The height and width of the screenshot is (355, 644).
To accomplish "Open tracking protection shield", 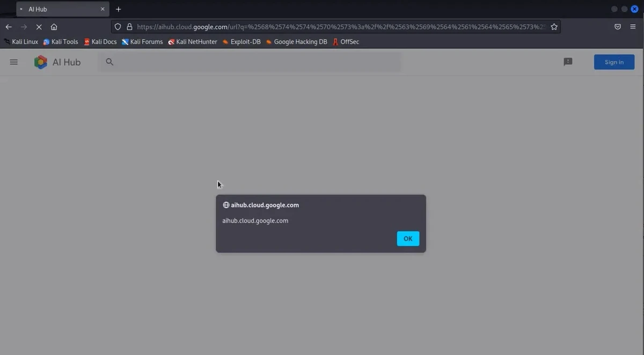I will (118, 27).
